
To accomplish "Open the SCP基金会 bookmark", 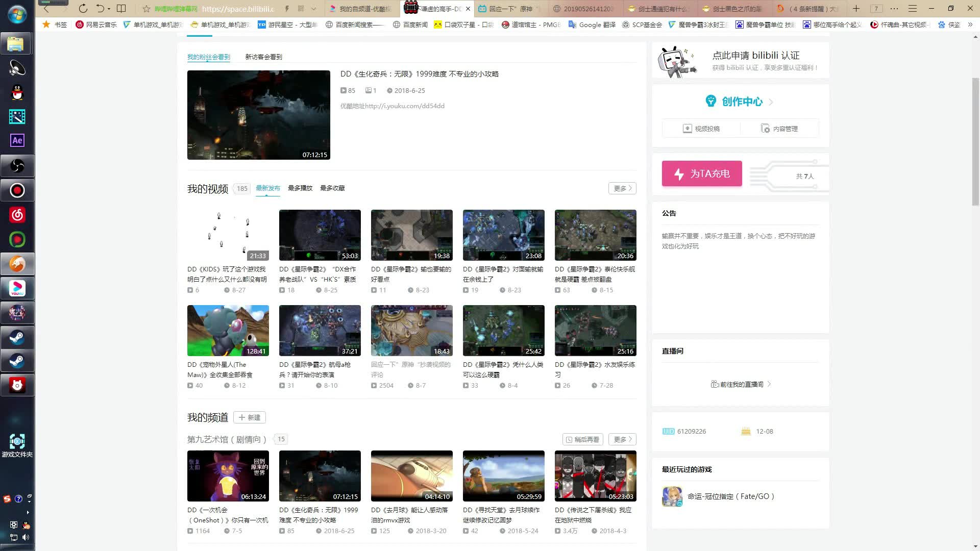I will pos(642,24).
